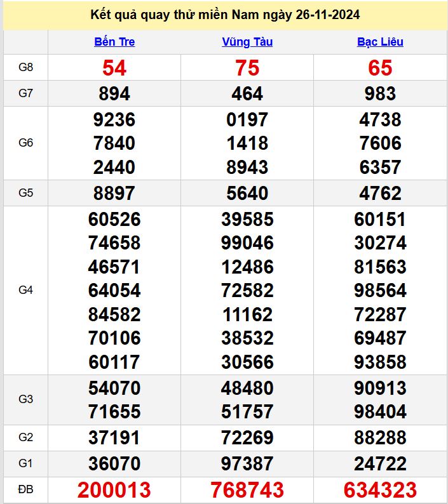Select G2 number 37191
Viewport: 448px width, 504px height.
click(x=114, y=437)
